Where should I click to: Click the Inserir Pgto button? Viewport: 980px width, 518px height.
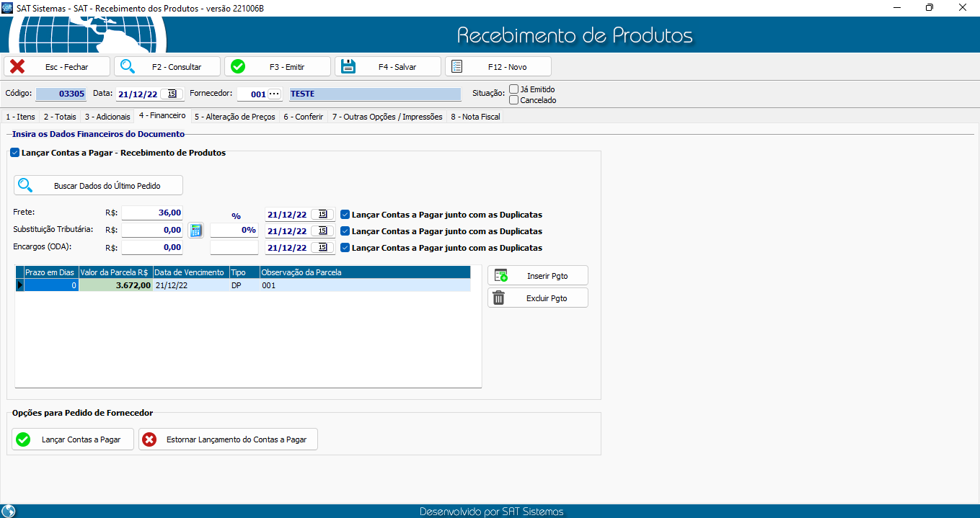tap(538, 276)
